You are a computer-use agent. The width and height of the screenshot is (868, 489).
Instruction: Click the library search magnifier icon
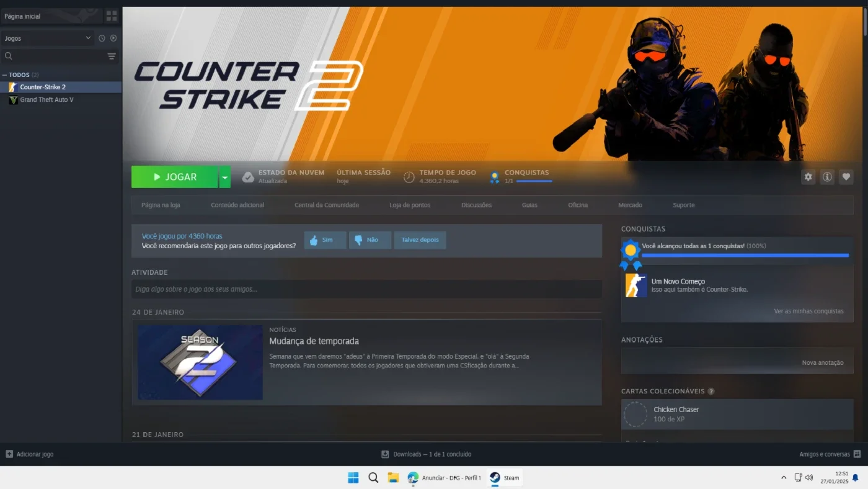click(x=9, y=56)
